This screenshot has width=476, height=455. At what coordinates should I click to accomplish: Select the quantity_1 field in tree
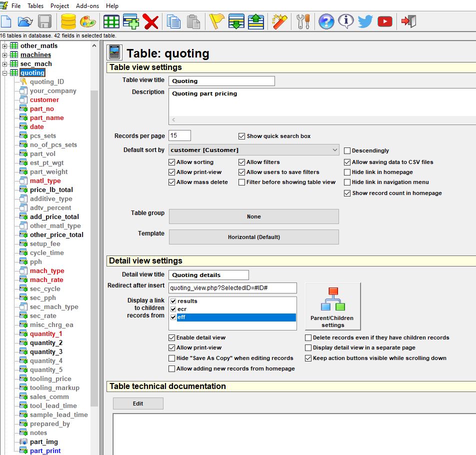point(46,334)
